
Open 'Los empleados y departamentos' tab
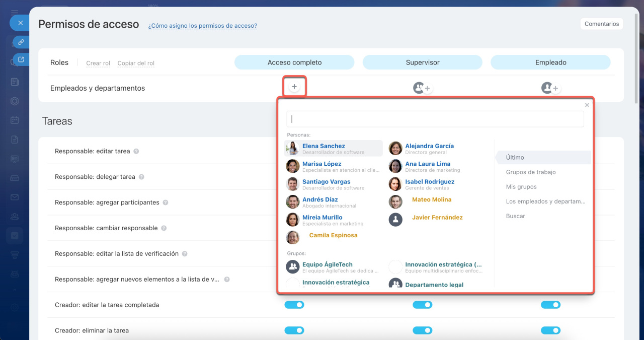545,201
